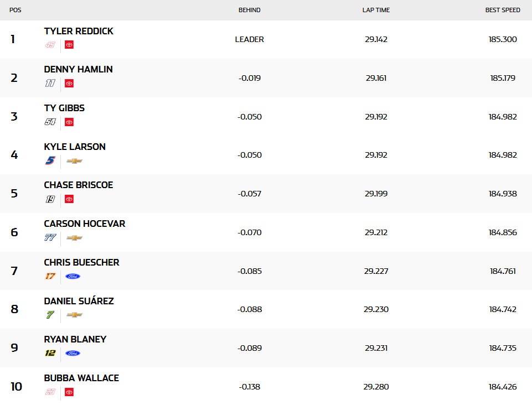
Task: Click the number 11 car badge
Action: [x=50, y=84]
